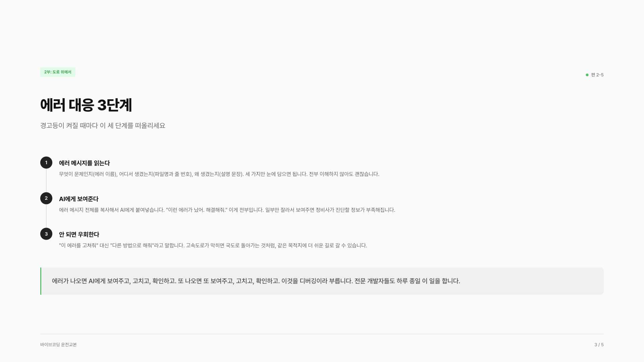Click the line connecting steps 1 and 2
644x362 pixels.
(46, 180)
